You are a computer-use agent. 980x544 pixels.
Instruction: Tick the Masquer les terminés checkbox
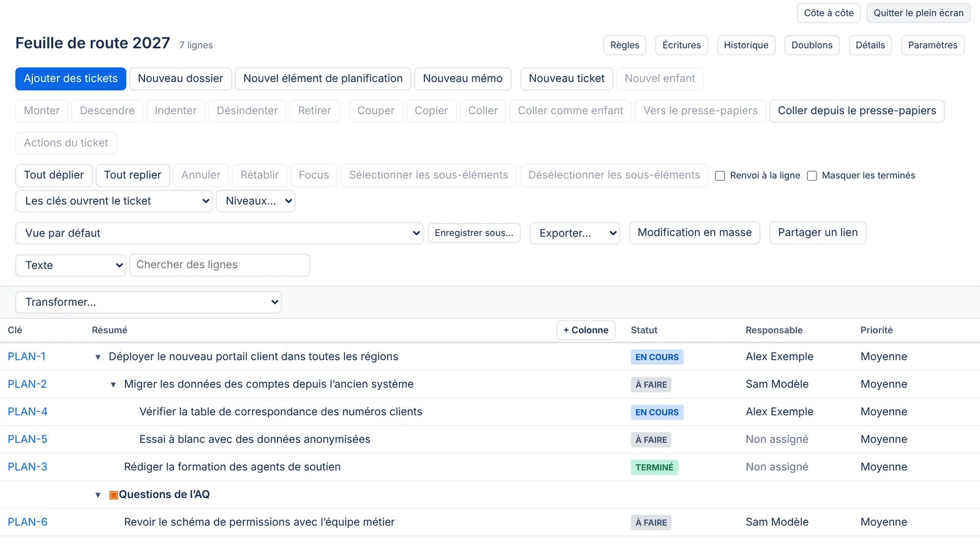pos(812,176)
